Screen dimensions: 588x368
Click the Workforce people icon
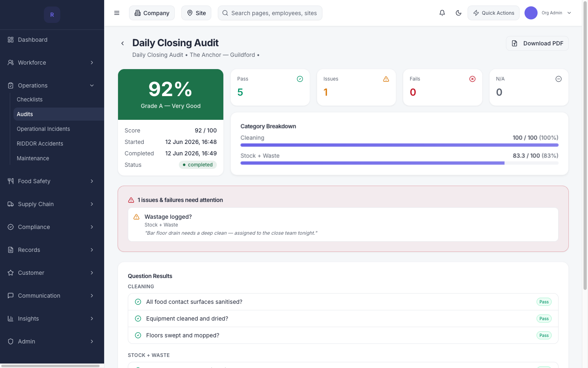[11, 63]
